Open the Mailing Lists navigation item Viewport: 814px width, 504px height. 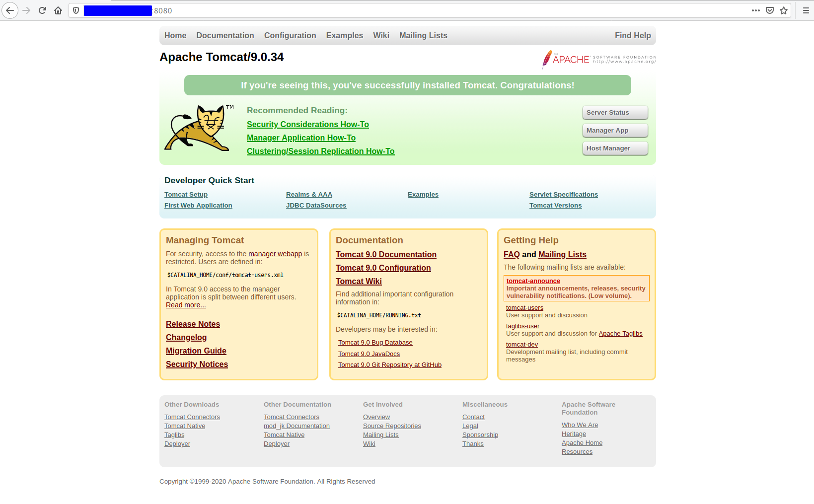click(x=423, y=36)
